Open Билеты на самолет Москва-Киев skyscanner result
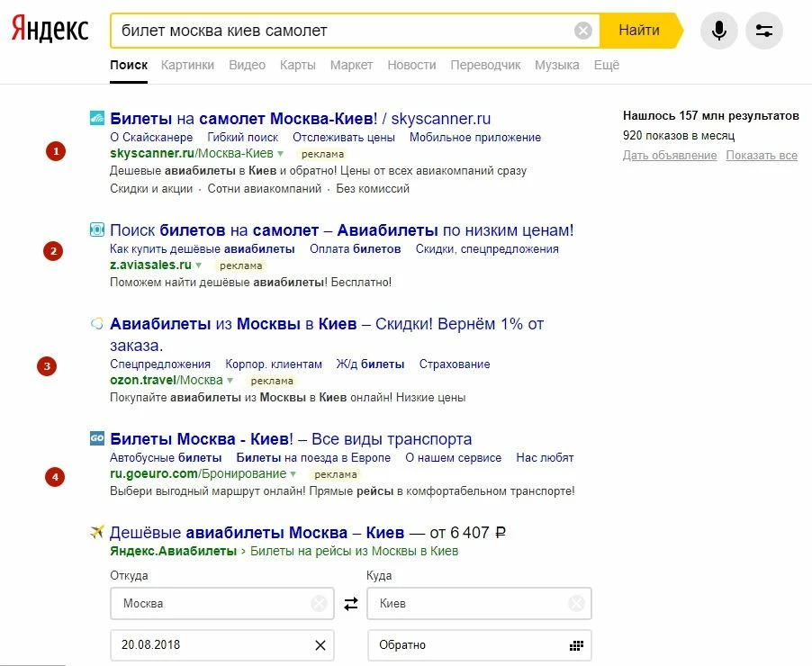812x666 pixels. tap(301, 119)
